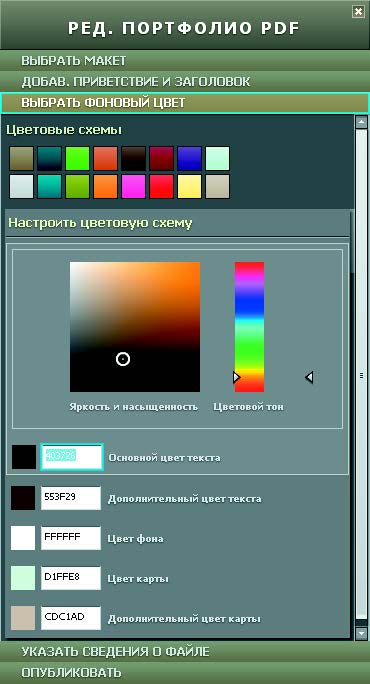Click the vertical scrollbar thumb grip
370x684 pixels.
click(x=361, y=375)
